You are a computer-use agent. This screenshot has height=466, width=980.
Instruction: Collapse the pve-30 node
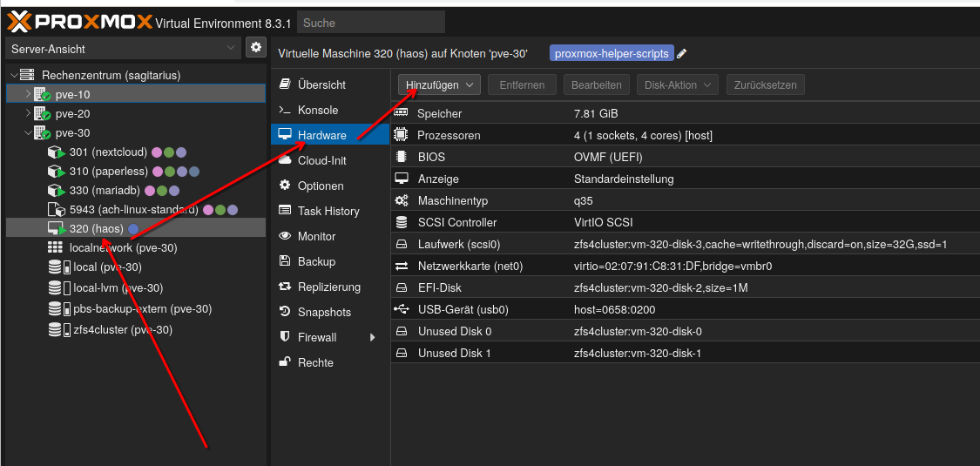pos(28,133)
